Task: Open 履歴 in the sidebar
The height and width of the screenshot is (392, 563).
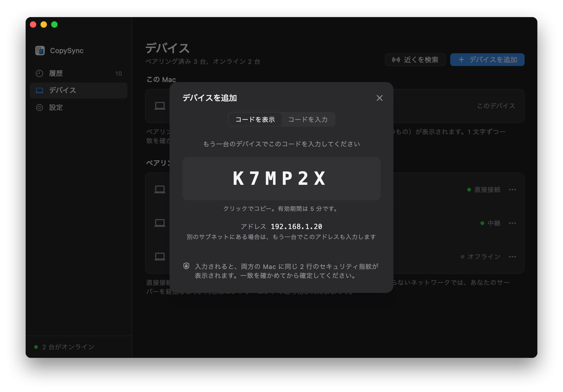Action: click(x=79, y=73)
